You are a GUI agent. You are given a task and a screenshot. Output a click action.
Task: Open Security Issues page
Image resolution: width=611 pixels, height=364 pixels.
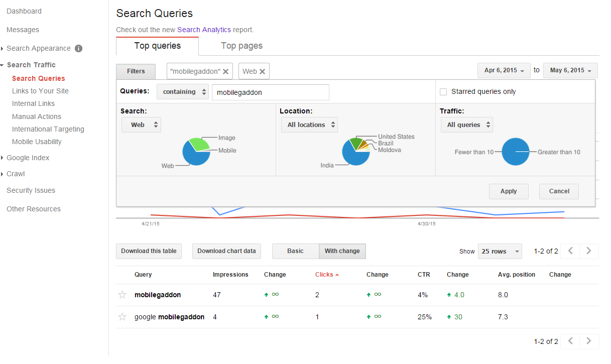coord(31,190)
